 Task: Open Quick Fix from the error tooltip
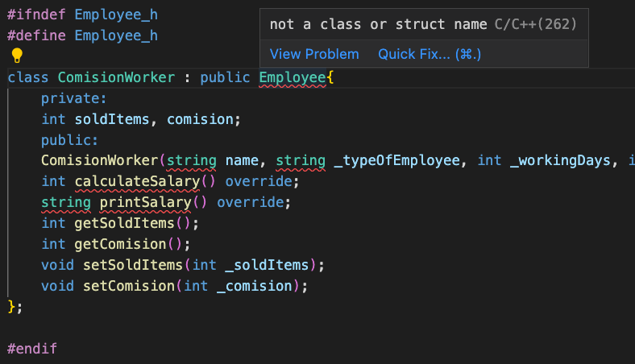click(430, 54)
